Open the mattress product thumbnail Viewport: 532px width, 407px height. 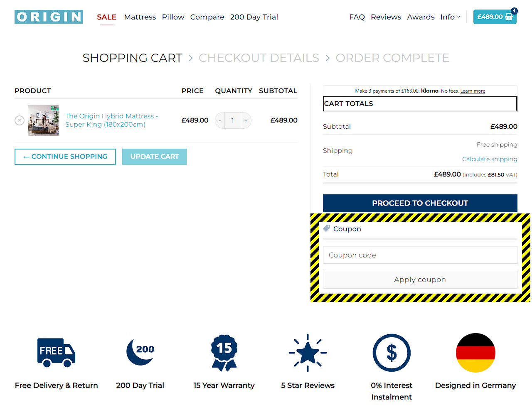tap(43, 120)
